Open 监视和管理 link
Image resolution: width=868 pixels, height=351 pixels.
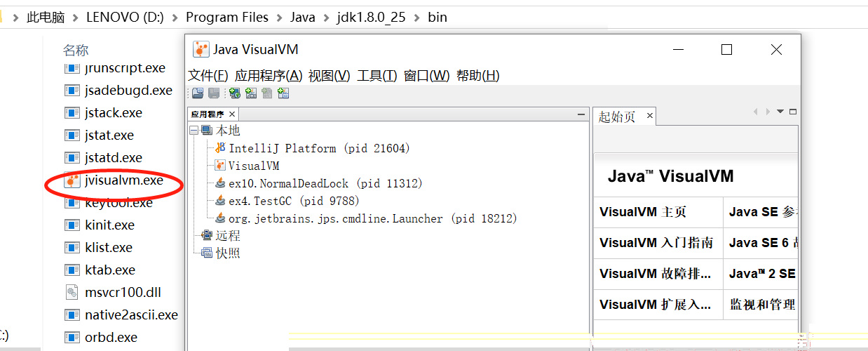tap(763, 305)
